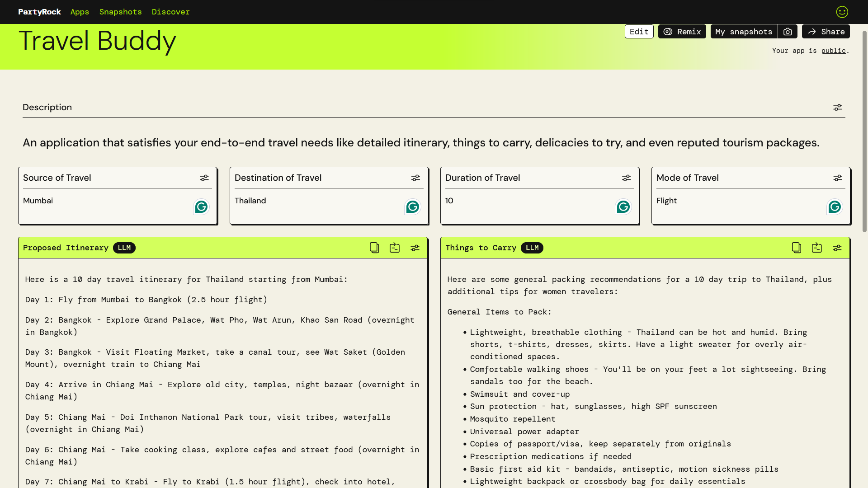Go to the Snapshots page

tap(120, 12)
